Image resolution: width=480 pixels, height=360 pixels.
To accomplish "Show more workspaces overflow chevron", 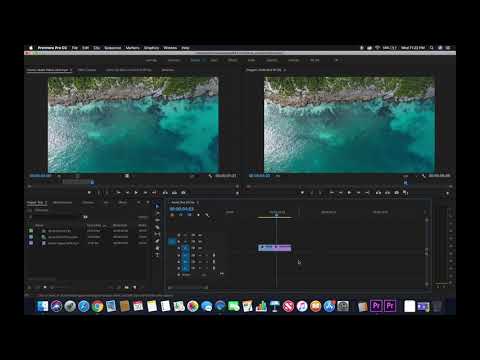I will point(336,60).
